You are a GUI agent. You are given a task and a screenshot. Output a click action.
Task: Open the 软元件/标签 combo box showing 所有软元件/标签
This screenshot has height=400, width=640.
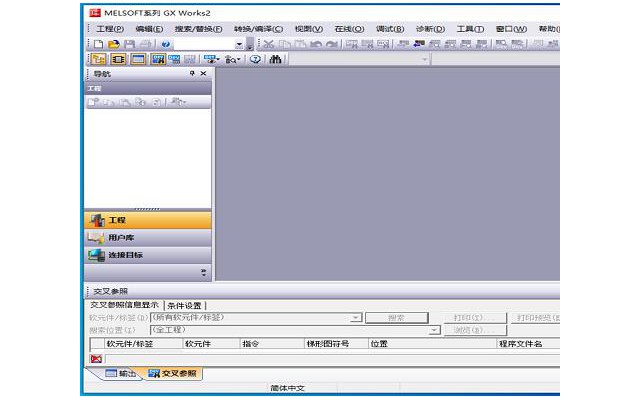(x=256, y=318)
